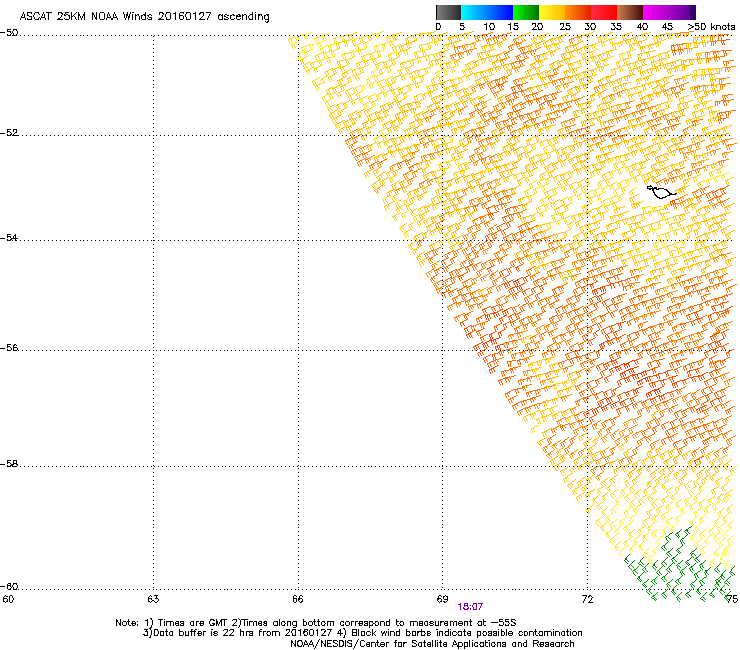Click the '10' label under the color bar

click(x=489, y=27)
